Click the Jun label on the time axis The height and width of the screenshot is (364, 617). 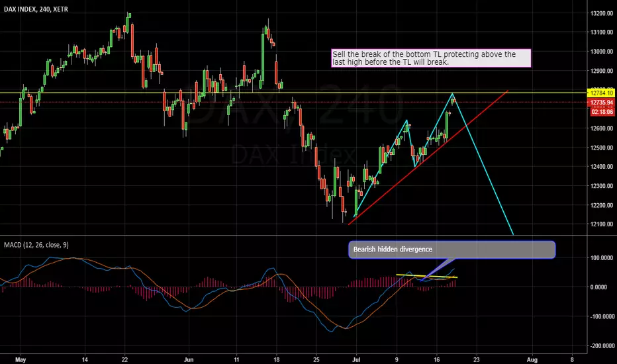coord(189,359)
